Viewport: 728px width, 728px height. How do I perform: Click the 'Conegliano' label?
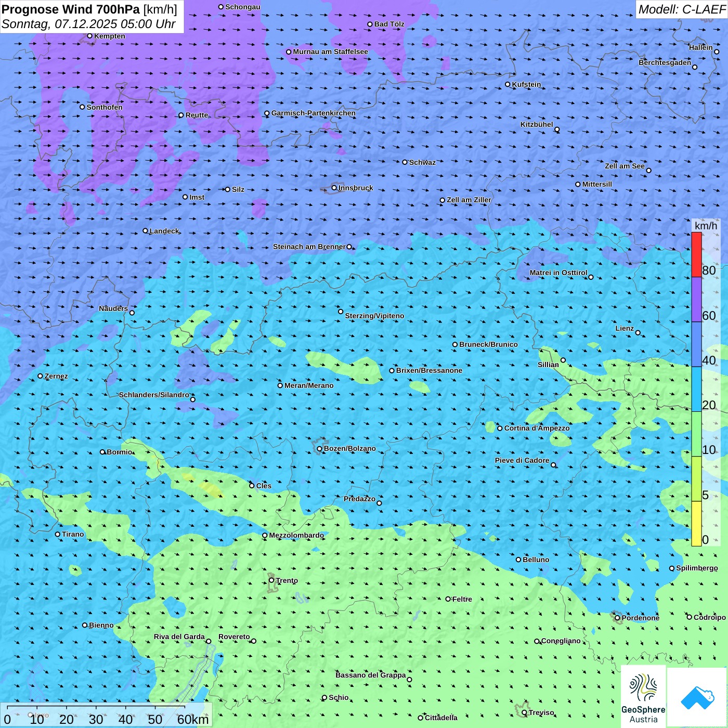tap(561, 641)
